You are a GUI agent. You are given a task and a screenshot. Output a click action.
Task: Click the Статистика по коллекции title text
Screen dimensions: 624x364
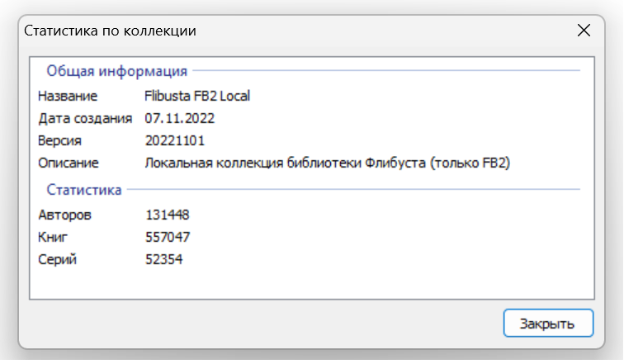(110, 31)
